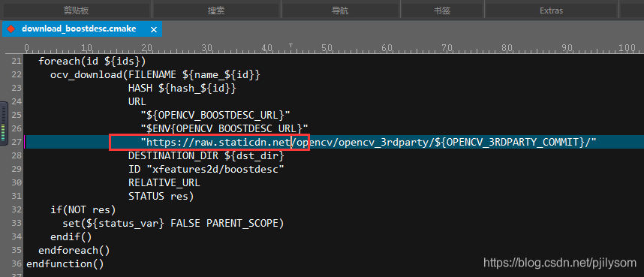Click the HASH ${hash_${id}} line
The image size is (644, 277).
tap(182, 89)
